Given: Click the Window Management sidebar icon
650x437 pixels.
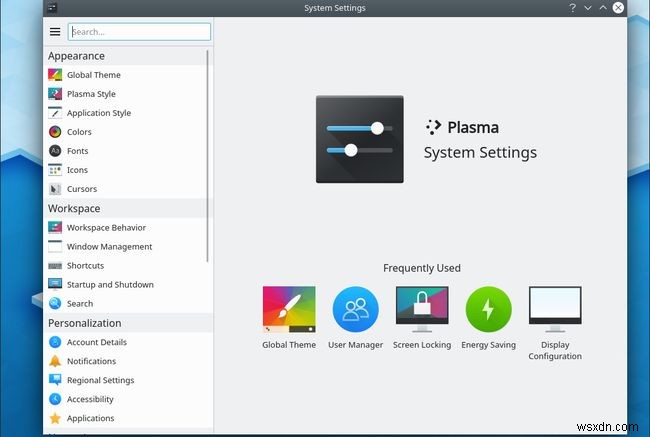Looking at the screenshot, I should pyautogui.click(x=55, y=247).
